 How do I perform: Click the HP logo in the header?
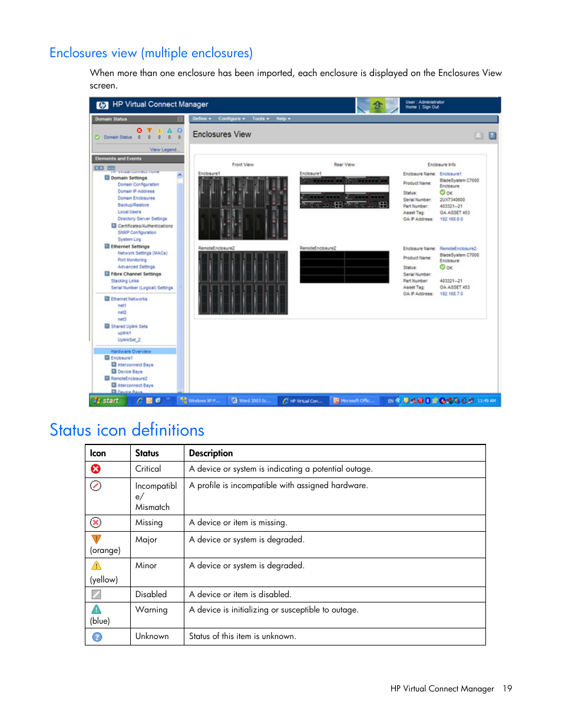[103, 105]
